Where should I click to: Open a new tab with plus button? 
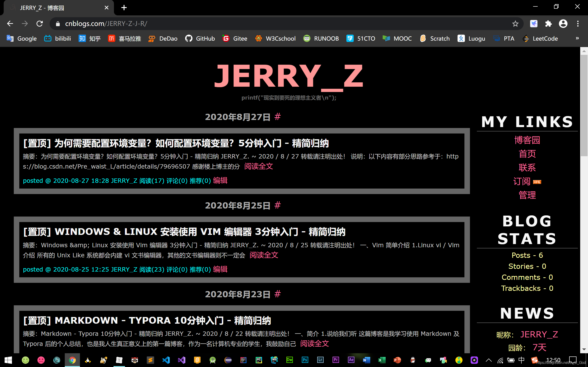(124, 8)
